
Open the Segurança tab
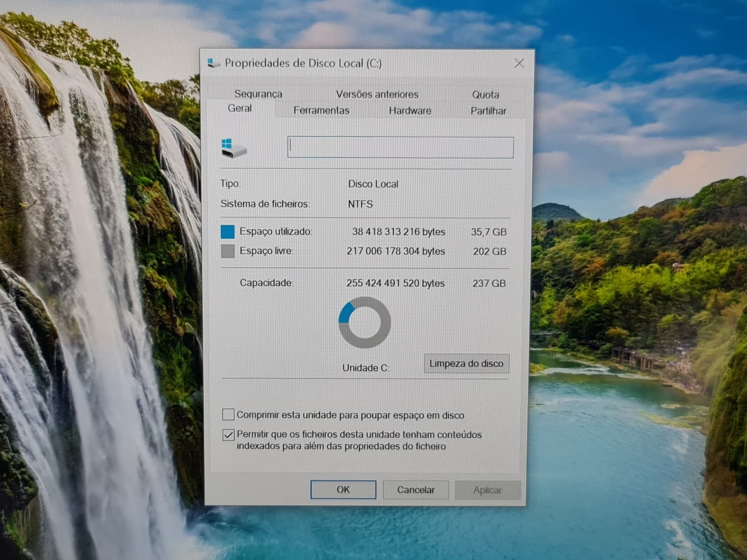coord(258,94)
